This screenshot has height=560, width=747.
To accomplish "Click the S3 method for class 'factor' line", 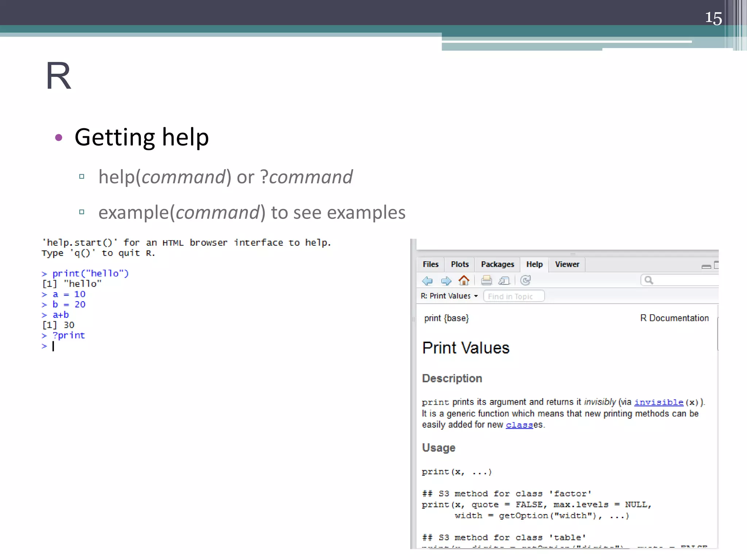I will pos(507,494).
